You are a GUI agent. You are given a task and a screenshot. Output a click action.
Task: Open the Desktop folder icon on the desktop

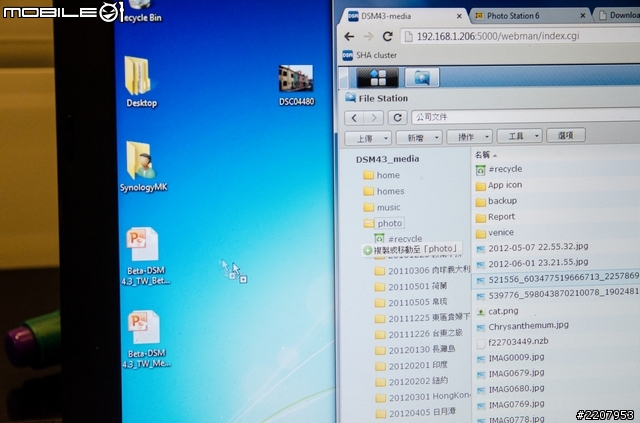140,82
